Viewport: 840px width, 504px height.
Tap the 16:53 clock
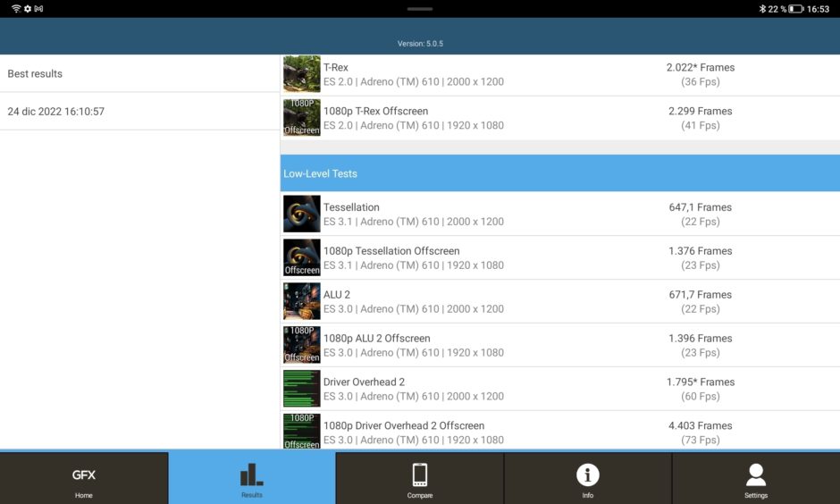pos(818,9)
